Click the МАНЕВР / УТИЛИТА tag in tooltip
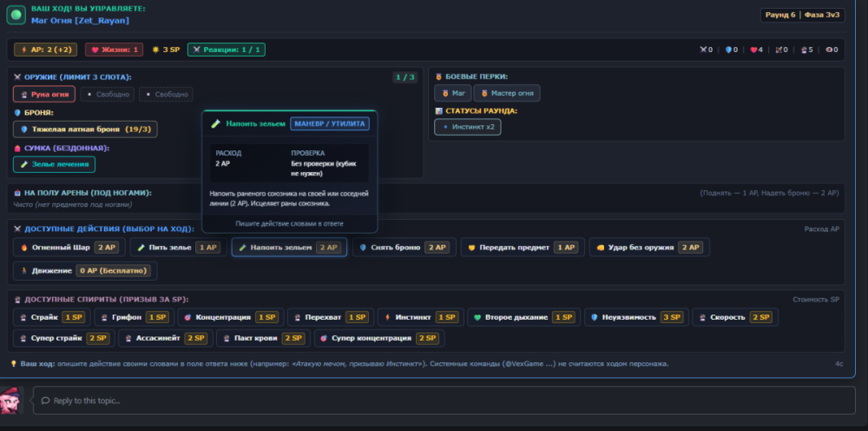This screenshot has height=431, width=868. click(330, 123)
